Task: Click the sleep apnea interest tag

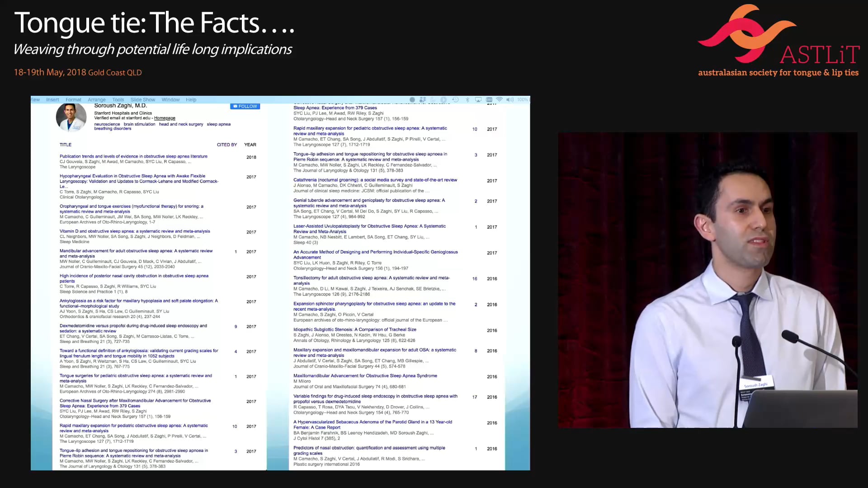Action: [218, 124]
